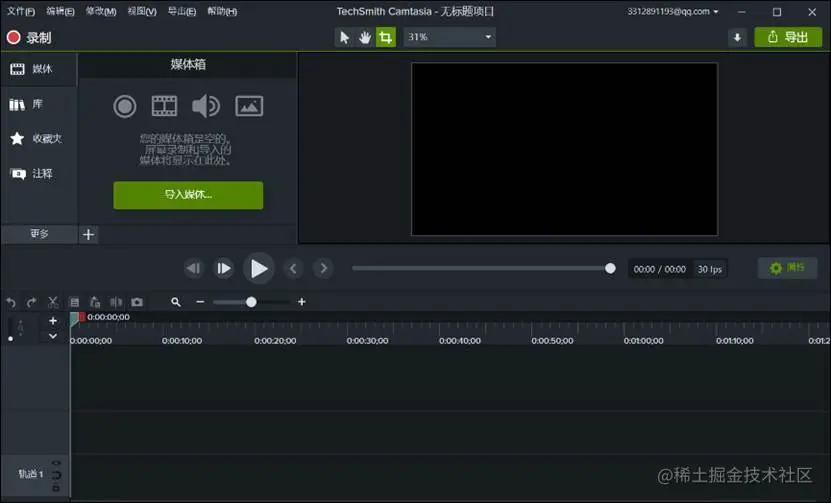
Task: Open the 注释 annotations tab
Action: point(39,173)
